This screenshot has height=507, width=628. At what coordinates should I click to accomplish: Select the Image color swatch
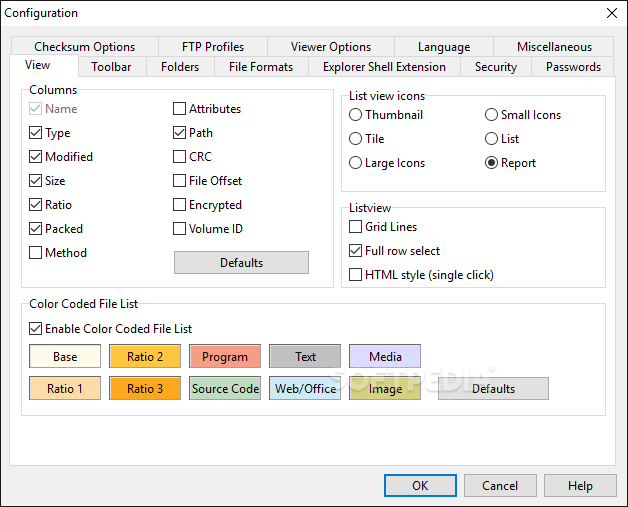[385, 388]
